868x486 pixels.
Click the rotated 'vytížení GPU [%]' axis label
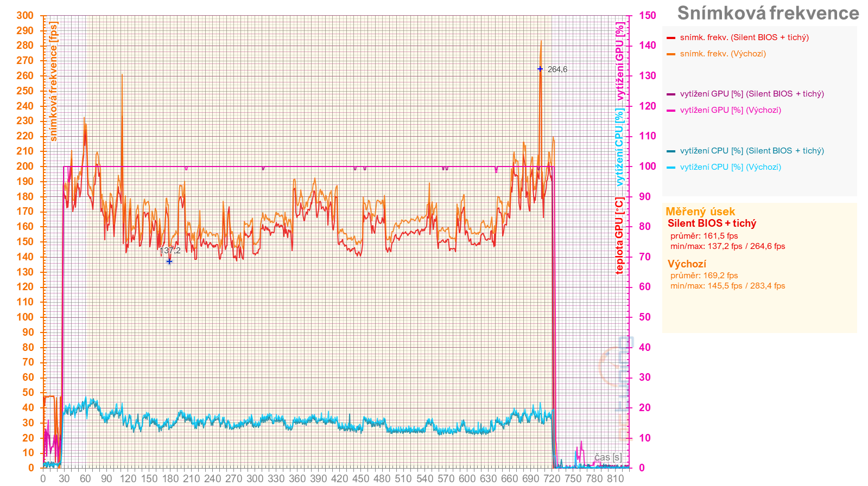(x=620, y=61)
